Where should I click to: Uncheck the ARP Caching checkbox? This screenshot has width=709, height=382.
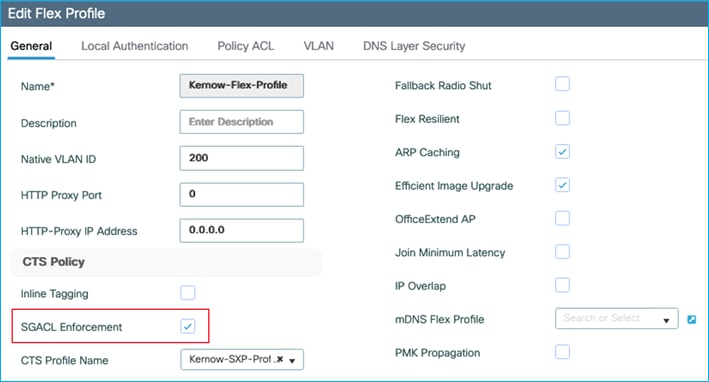click(562, 151)
